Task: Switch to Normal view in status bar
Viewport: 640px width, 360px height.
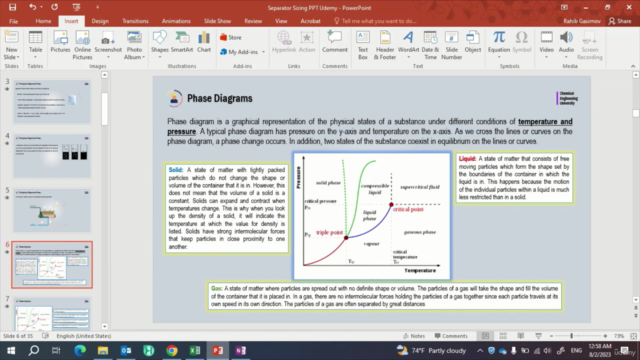Action: [x=485, y=336]
